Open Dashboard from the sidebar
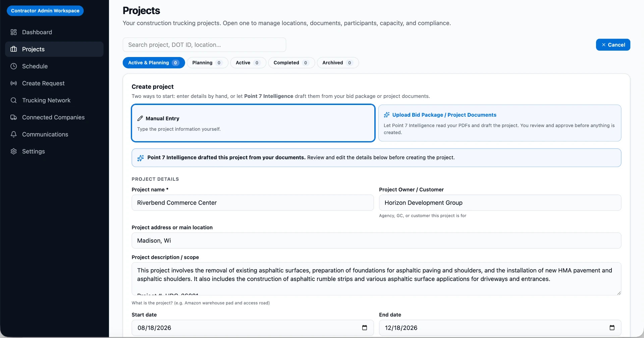 pos(54,32)
